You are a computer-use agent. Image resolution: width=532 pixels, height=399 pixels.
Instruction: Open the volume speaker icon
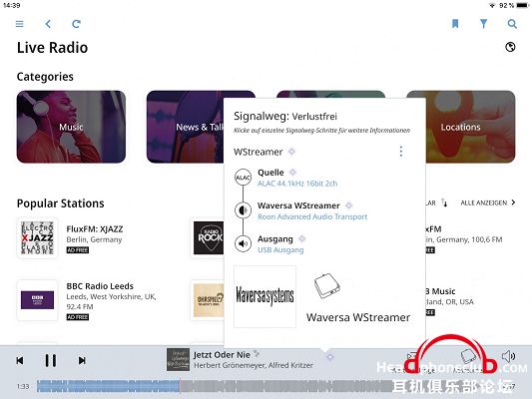[x=508, y=356]
